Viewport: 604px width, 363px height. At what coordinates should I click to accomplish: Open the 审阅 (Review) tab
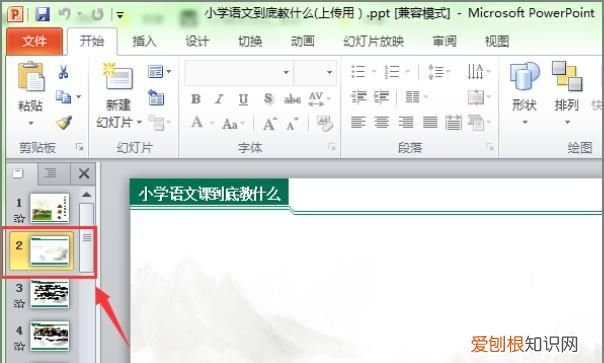pyautogui.click(x=444, y=41)
